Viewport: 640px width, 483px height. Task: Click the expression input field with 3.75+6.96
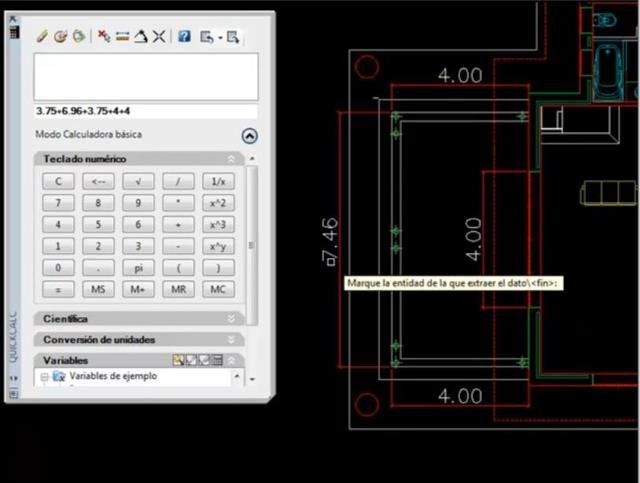pos(146,111)
